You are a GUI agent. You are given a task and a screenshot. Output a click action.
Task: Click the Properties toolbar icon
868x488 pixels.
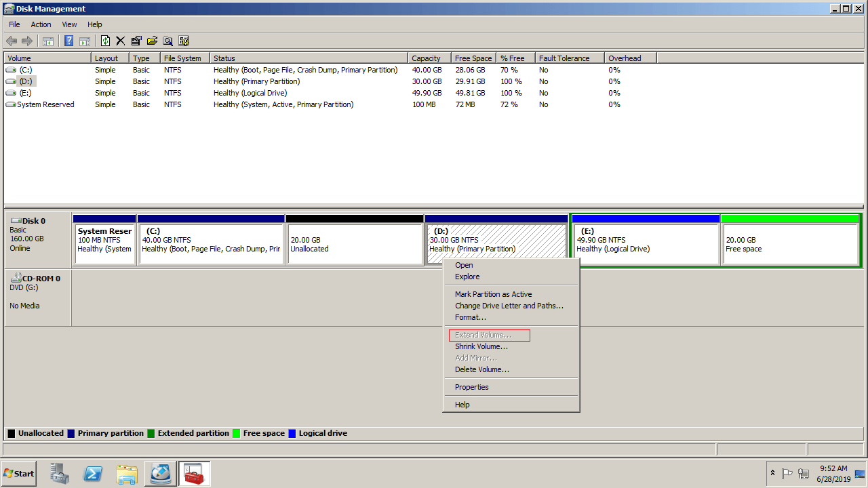click(136, 41)
